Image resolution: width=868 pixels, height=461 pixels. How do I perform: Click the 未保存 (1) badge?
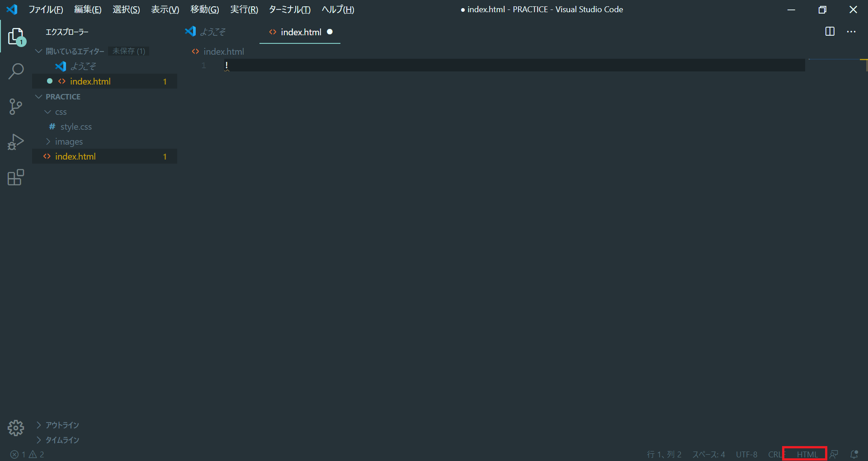click(x=129, y=51)
